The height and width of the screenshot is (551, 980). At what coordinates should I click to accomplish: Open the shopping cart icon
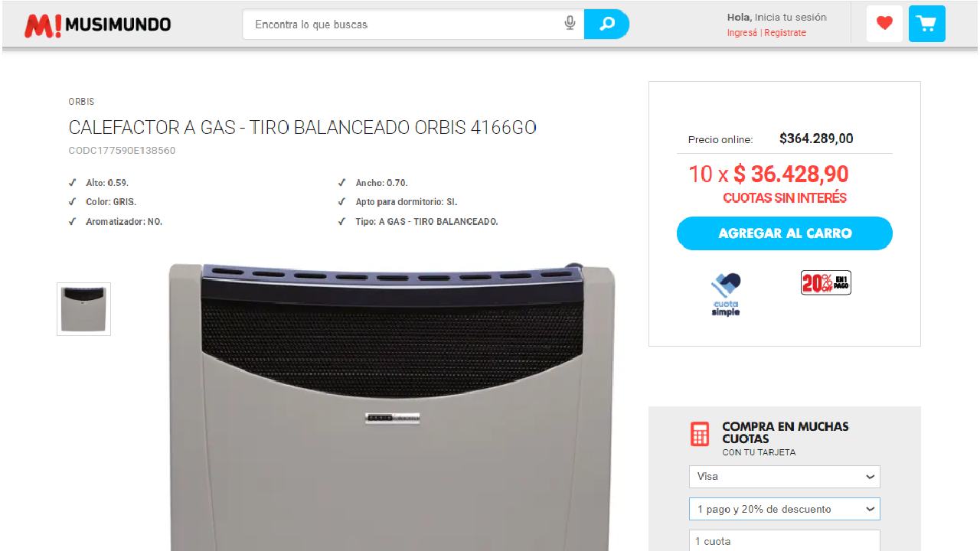pyautogui.click(x=926, y=24)
